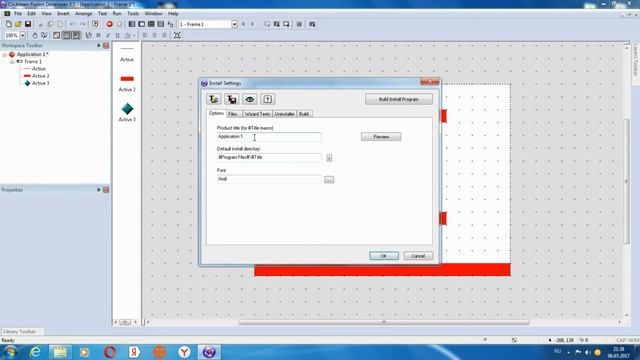Click the Preview button
This screenshot has width=640, height=360.
[x=381, y=137]
